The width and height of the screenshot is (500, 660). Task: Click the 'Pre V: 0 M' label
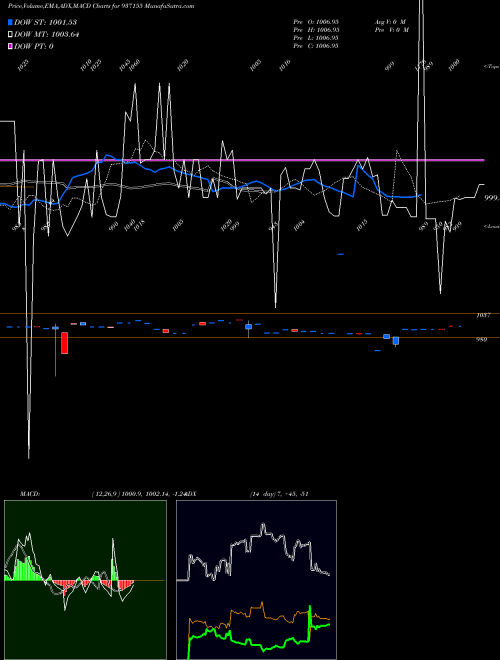pos(392,30)
